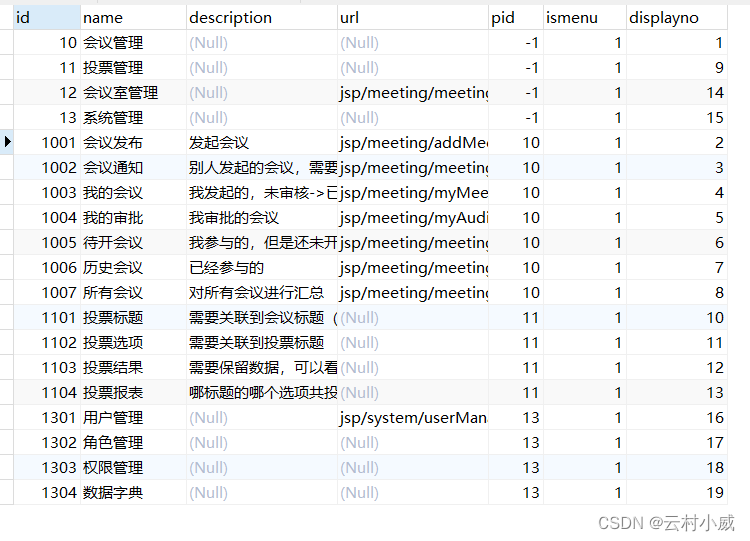Select the name cell 数据字典

coord(133,492)
